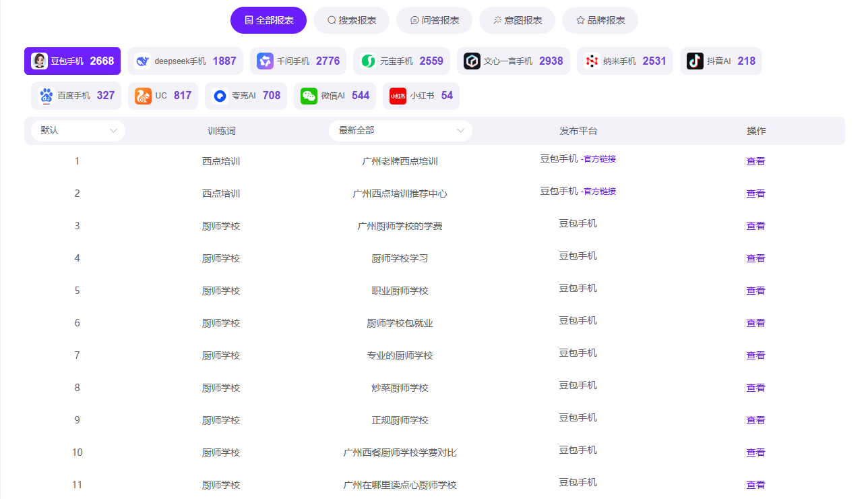Screen dimensions: 868x499
Task: Click the star icon on 品牌报表 tab
Action: (580, 20)
